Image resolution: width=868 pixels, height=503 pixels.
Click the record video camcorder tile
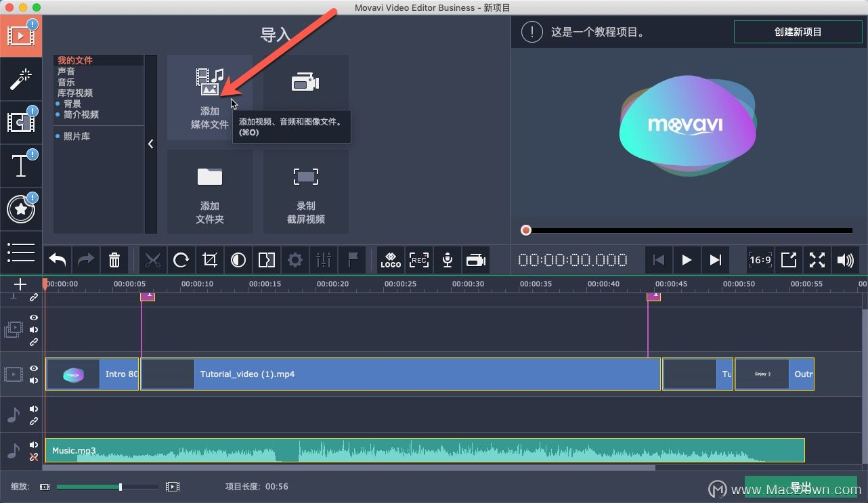[305, 83]
